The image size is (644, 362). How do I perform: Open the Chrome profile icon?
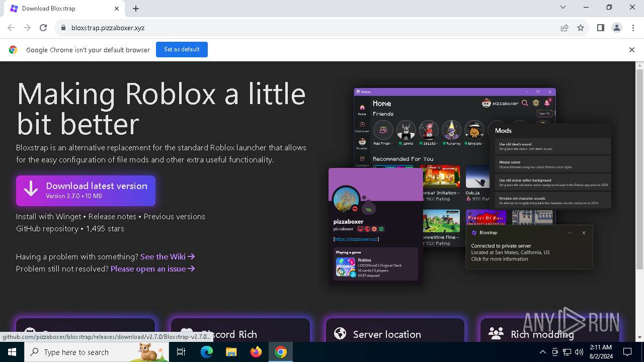pyautogui.click(x=616, y=28)
